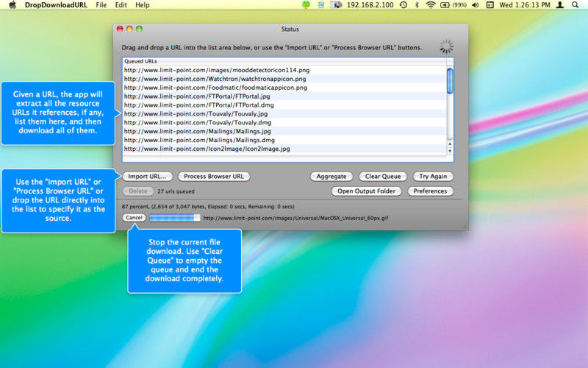Open the Help menu
The width and height of the screenshot is (588, 368).
[x=142, y=5]
